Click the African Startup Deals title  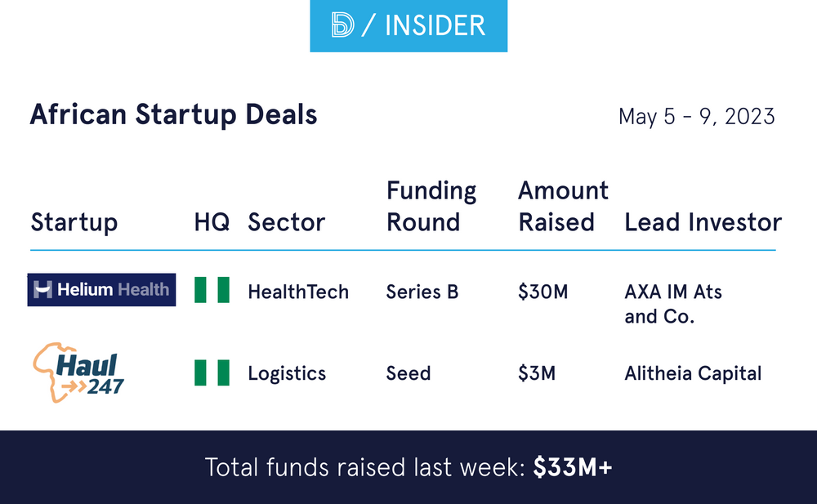click(x=173, y=114)
